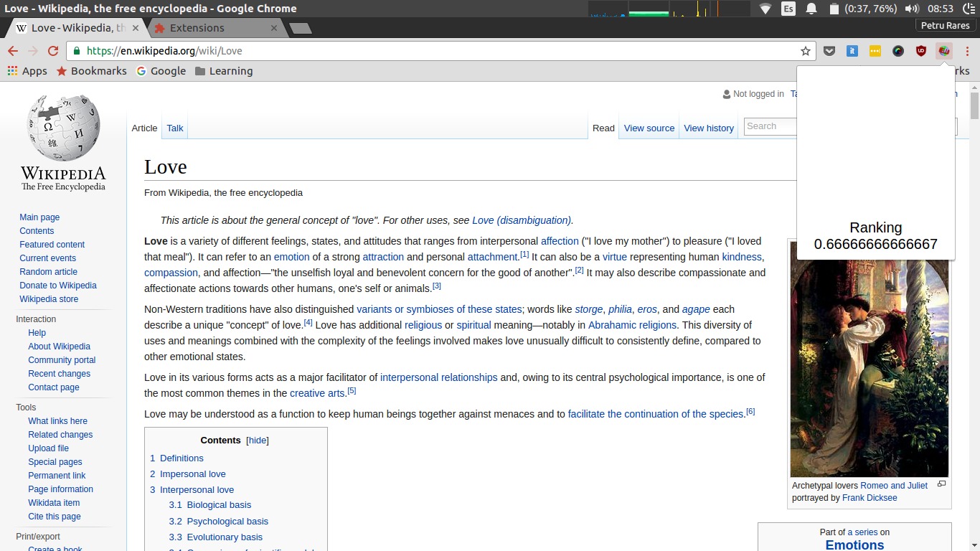Open the Wi-Fi network indicator
The width and height of the screenshot is (980, 551).
[x=765, y=9]
